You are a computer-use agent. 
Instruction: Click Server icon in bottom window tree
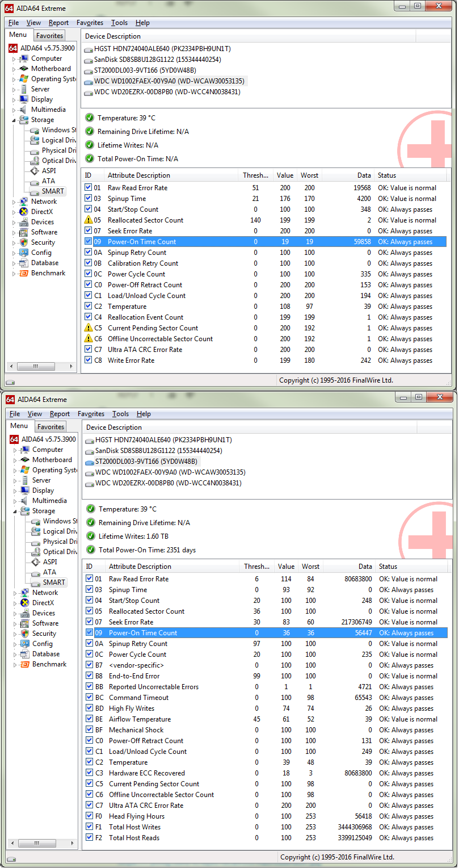pos(25,480)
